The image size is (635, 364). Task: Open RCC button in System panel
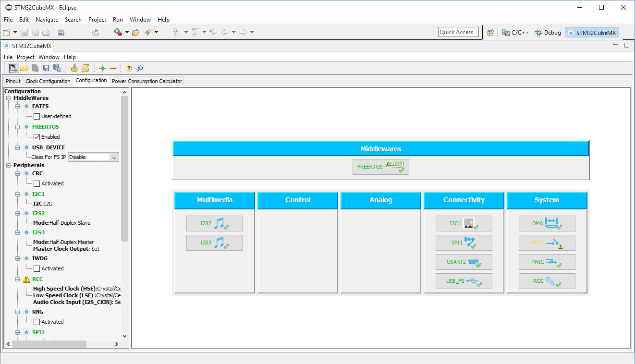click(547, 281)
